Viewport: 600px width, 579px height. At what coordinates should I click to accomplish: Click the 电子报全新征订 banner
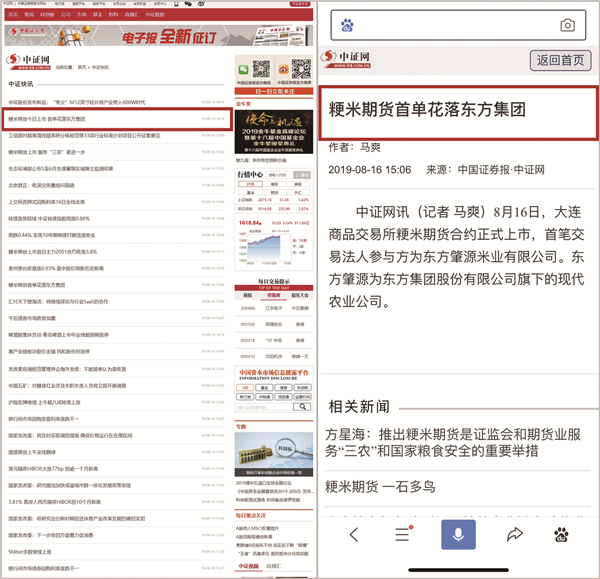pyautogui.click(x=158, y=36)
